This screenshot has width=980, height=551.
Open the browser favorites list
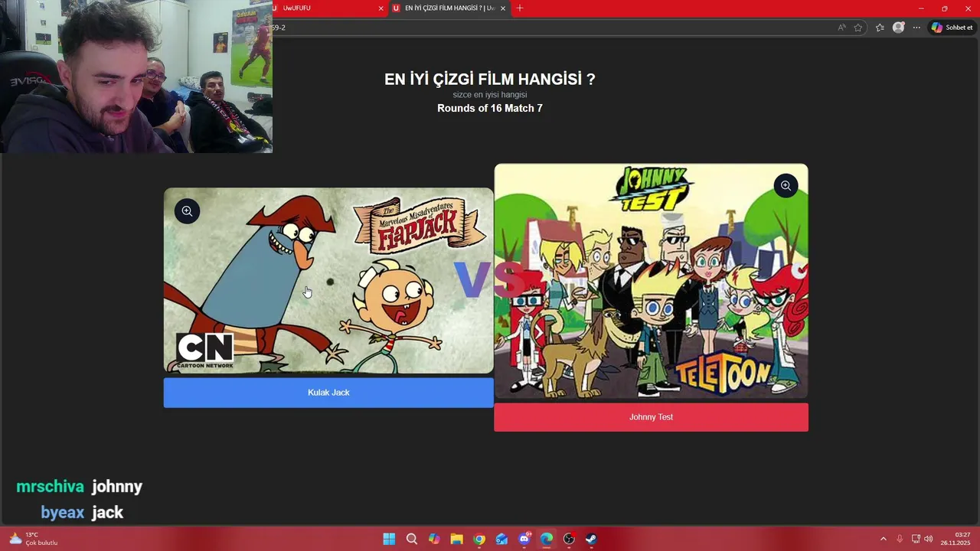(880, 28)
